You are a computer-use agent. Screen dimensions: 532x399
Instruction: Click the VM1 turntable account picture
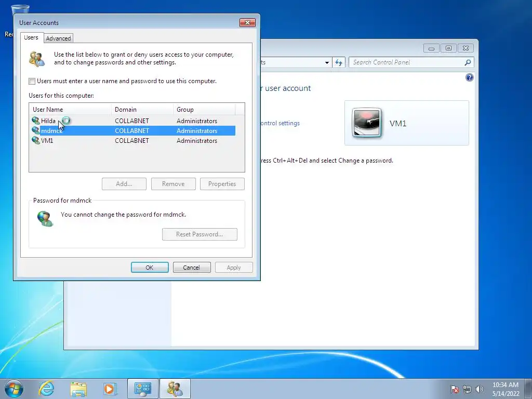(x=367, y=123)
